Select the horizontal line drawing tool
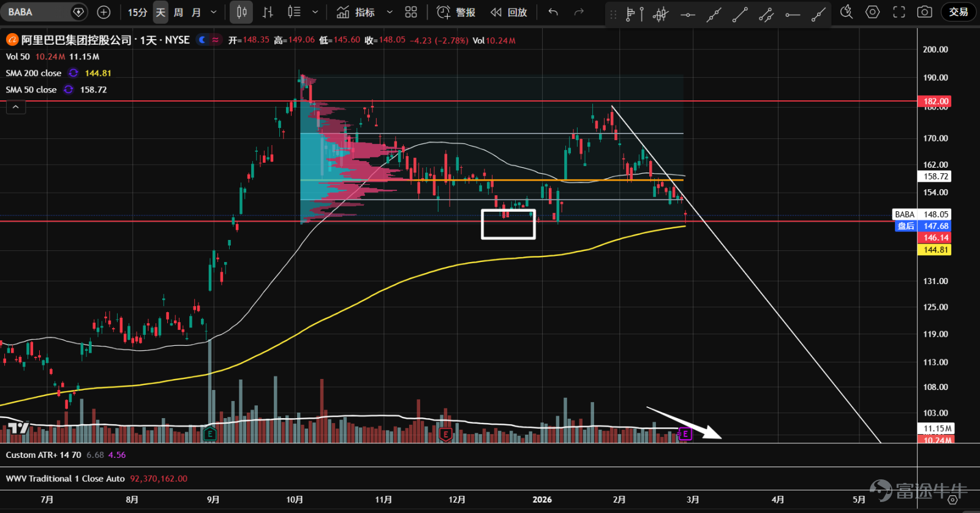Image resolution: width=980 pixels, height=513 pixels. point(688,14)
